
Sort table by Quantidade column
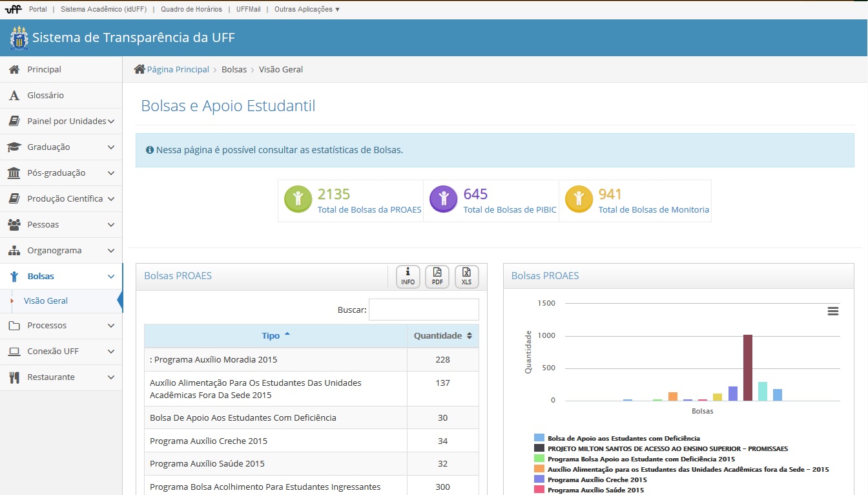pos(443,336)
